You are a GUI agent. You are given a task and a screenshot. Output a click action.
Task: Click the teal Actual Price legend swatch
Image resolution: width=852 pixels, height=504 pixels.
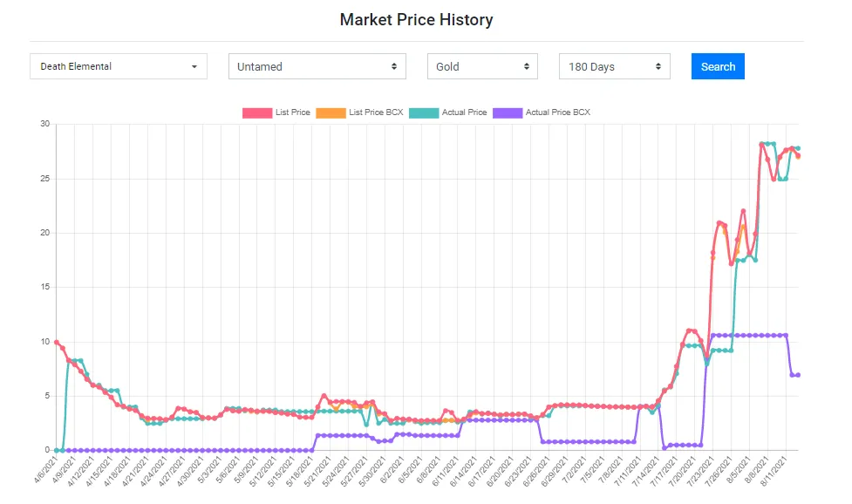pos(425,112)
